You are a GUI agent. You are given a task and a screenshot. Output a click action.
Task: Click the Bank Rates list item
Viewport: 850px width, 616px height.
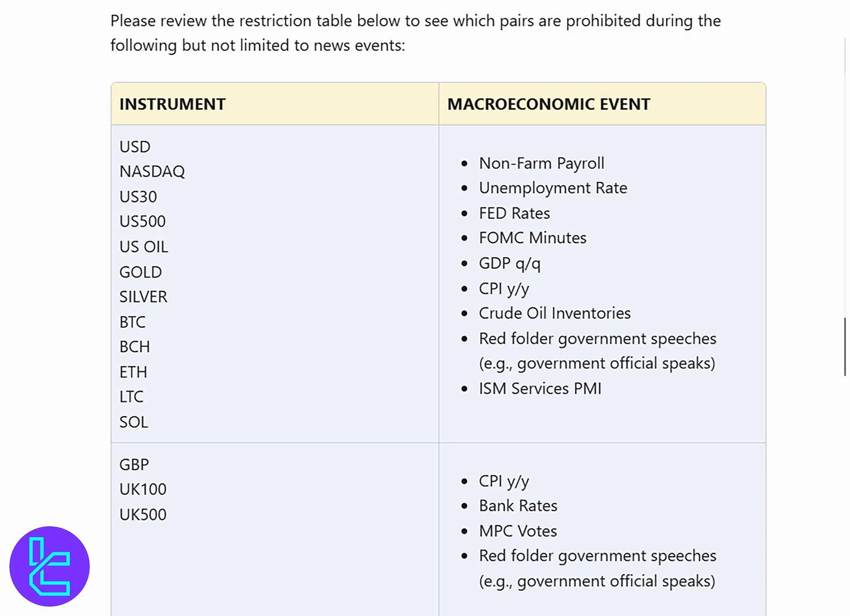coord(518,506)
